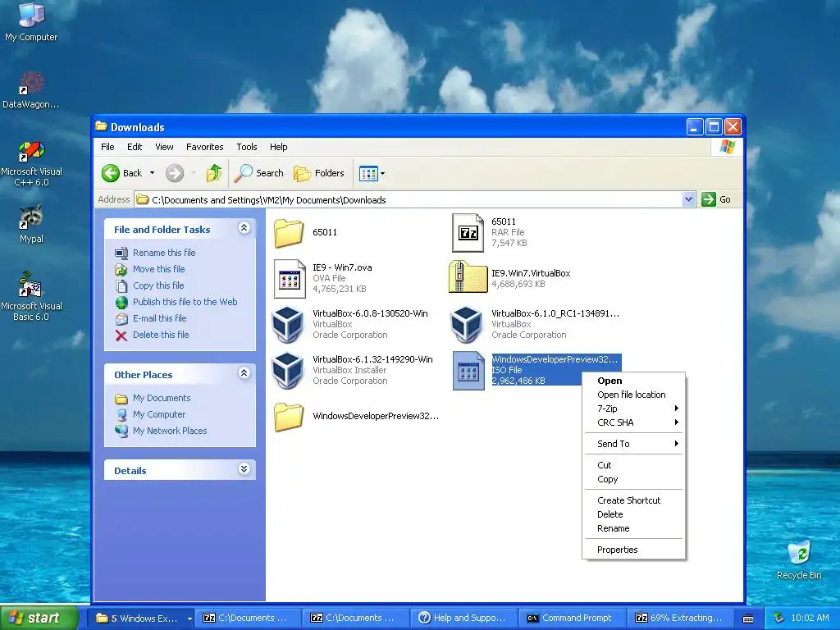Choose Open in the context menu
This screenshot has height=630, width=840.
[609, 381]
